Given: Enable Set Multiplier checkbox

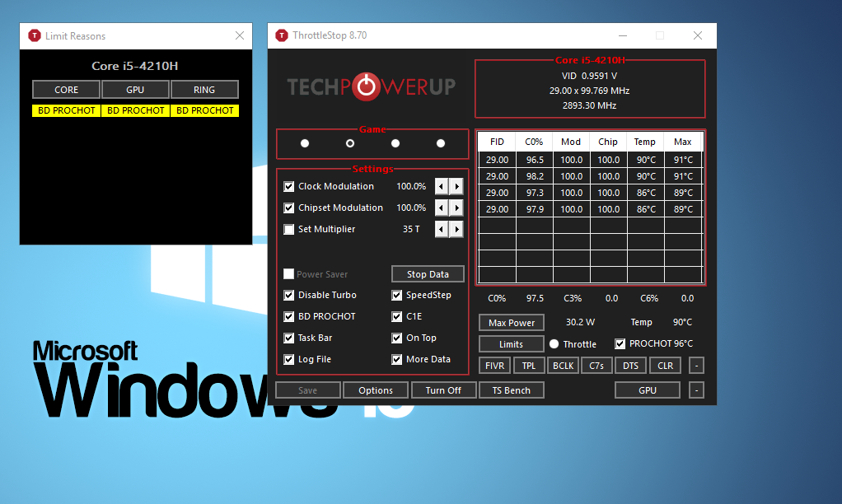Looking at the screenshot, I should (289, 229).
